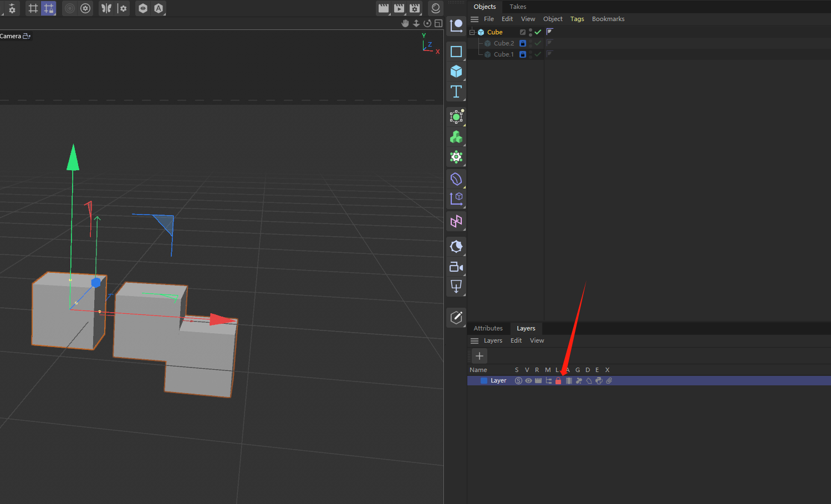The width and height of the screenshot is (831, 504).
Task: Toggle the enable checkmark for Cube.2
Action: click(x=538, y=43)
